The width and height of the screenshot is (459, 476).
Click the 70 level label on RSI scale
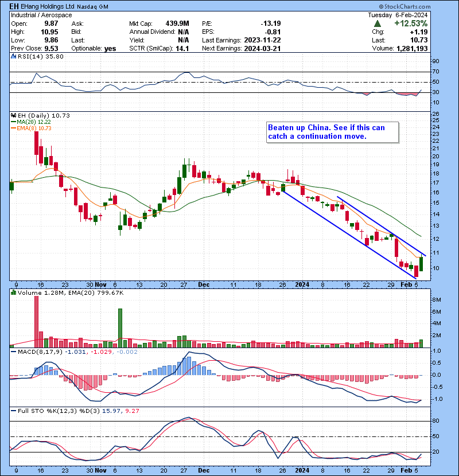click(435, 72)
